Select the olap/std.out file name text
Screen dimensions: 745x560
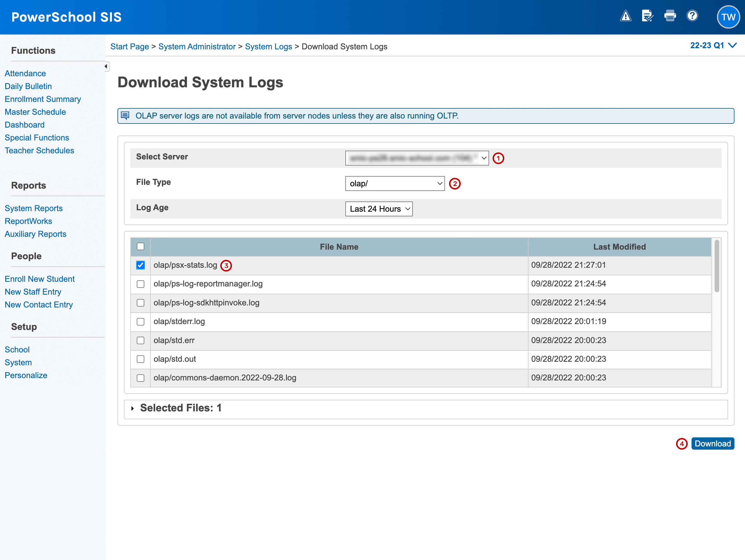tap(175, 359)
